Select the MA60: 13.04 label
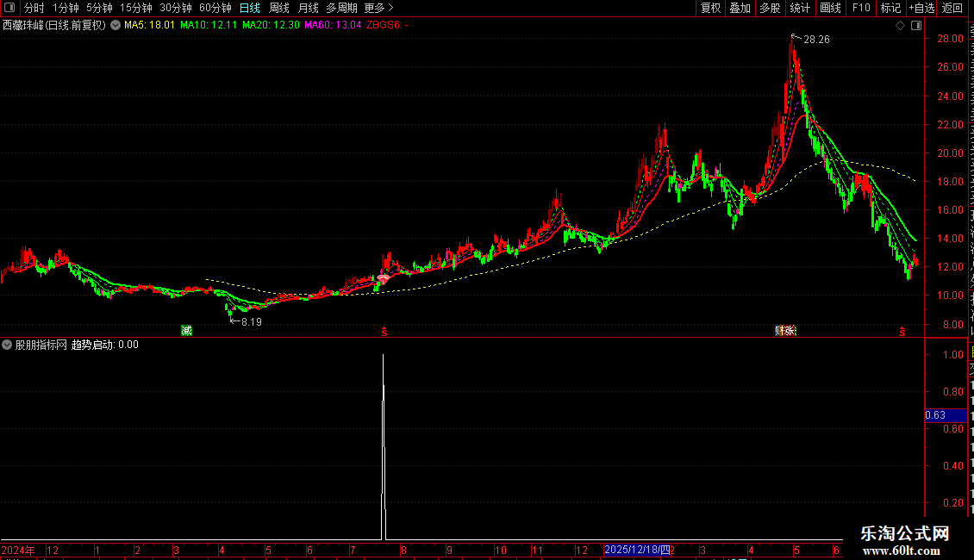974x560 pixels. tap(333, 26)
